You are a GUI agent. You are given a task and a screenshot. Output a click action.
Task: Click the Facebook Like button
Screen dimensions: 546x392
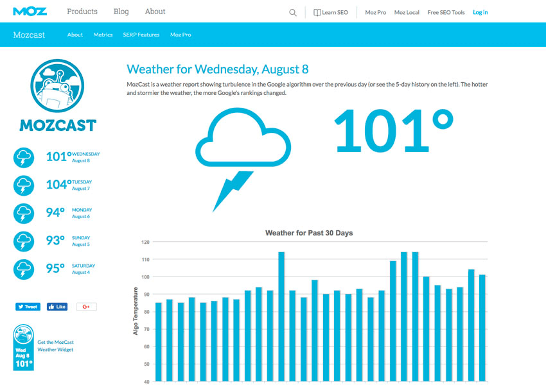57,307
